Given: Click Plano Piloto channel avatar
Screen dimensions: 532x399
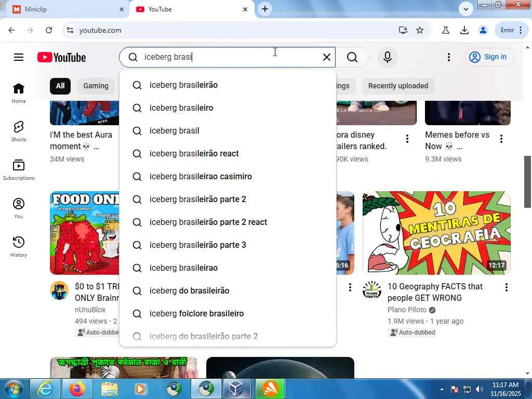Looking at the screenshot, I should coord(372,290).
